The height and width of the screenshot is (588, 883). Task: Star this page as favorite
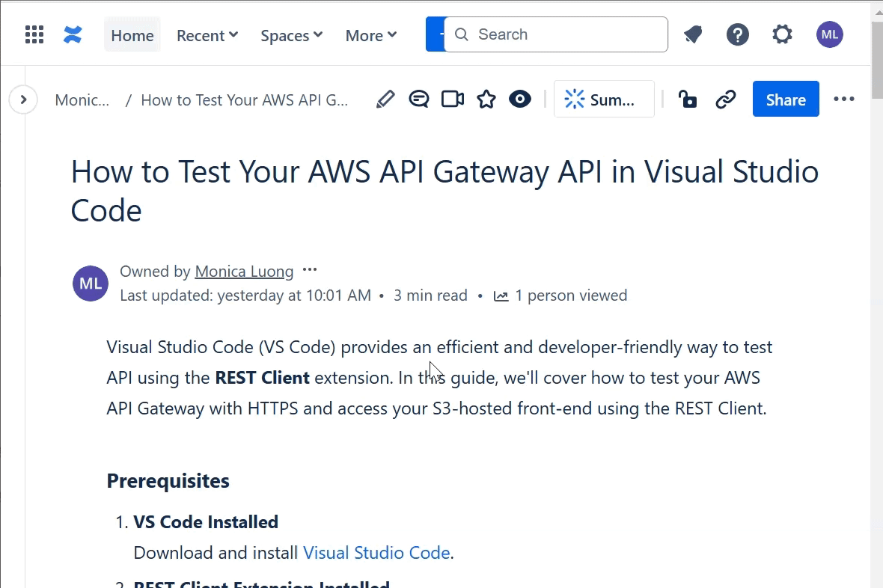pos(486,99)
